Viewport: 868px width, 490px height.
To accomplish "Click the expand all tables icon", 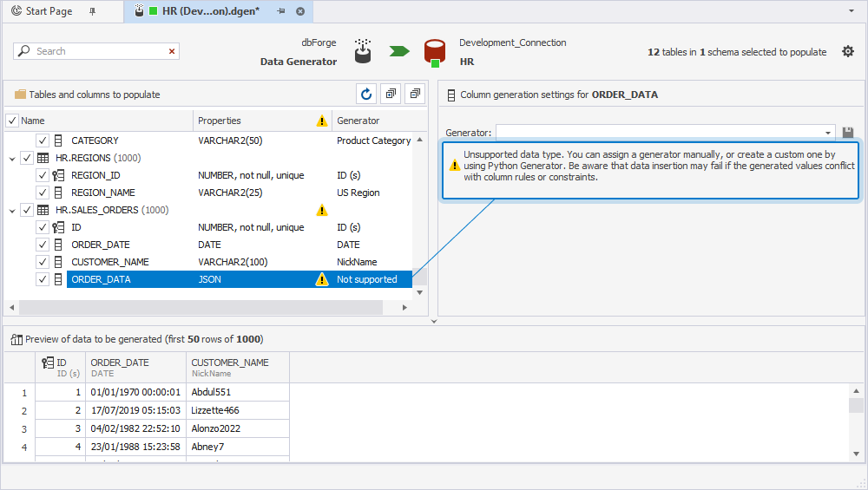I will pos(391,94).
